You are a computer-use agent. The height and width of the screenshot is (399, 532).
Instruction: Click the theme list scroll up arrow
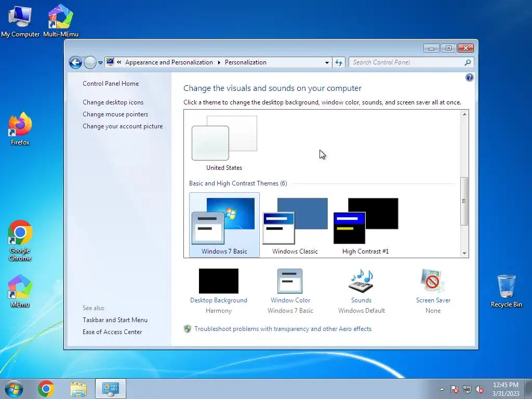[464, 114]
